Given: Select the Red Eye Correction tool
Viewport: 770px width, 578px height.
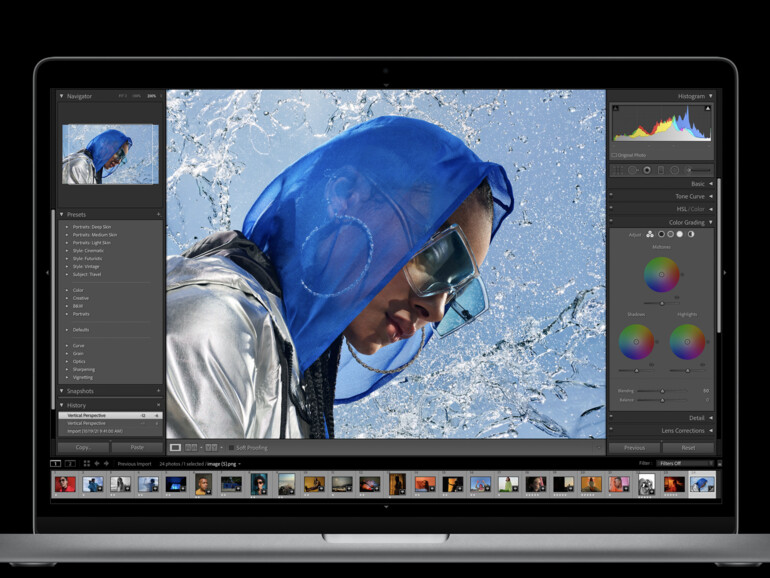Looking at the screenshot, I should tap(647, 170).
